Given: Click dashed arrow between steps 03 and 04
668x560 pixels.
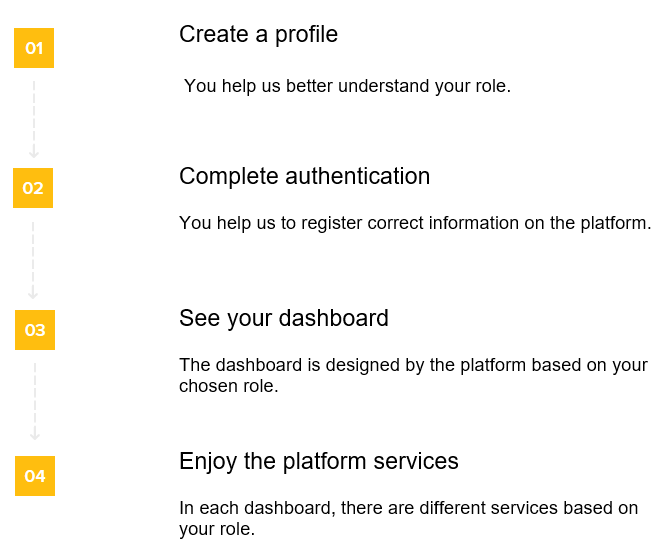Looking at the screenshot, I should [35, 402].
